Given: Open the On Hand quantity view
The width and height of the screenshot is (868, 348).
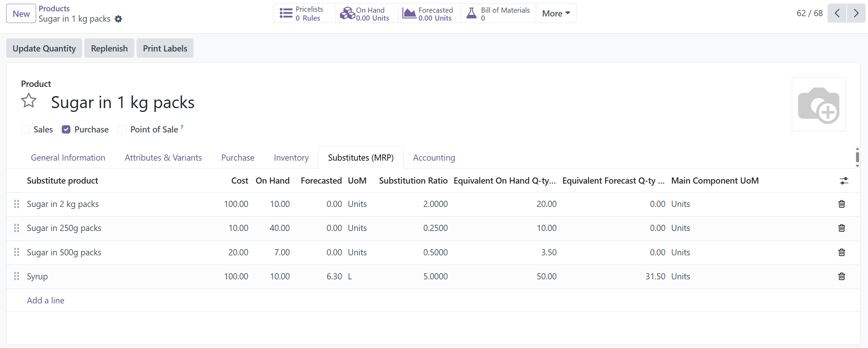Looking at the screenshot, I should click(366, 13).
